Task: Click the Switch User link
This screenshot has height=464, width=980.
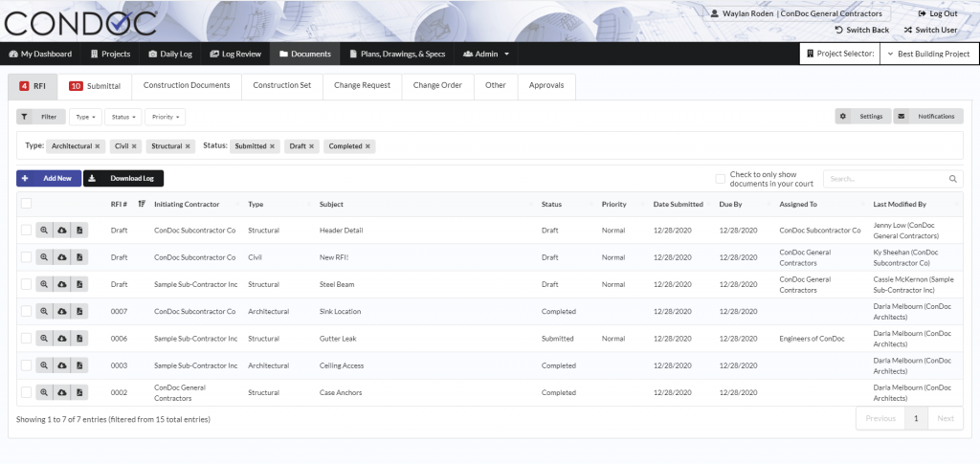Action: coord(930,30)
